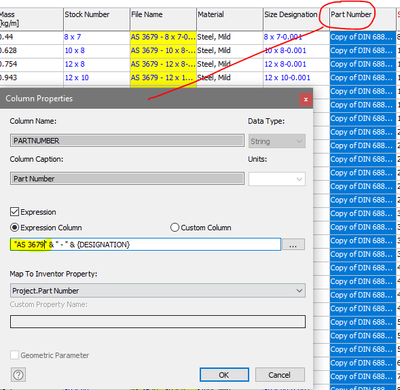Click Part Number cell in 8 x 7 row

(x=363, y=37)
